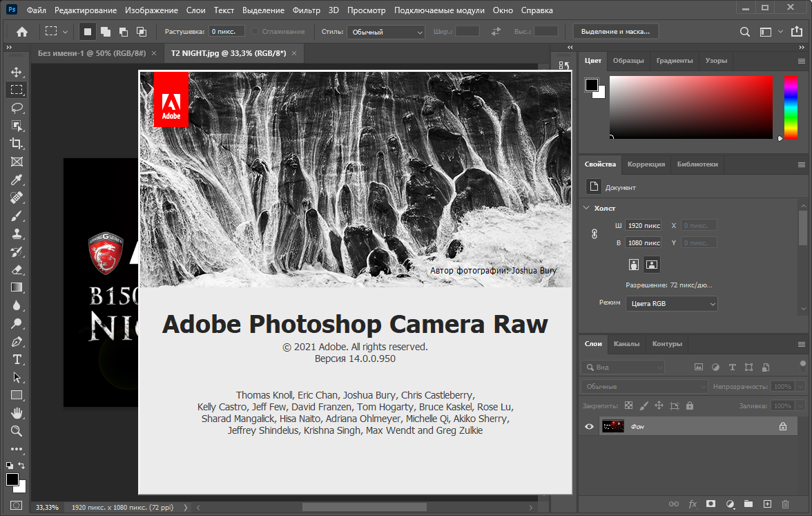Select the Rectangle shape tool

[17, 395]
